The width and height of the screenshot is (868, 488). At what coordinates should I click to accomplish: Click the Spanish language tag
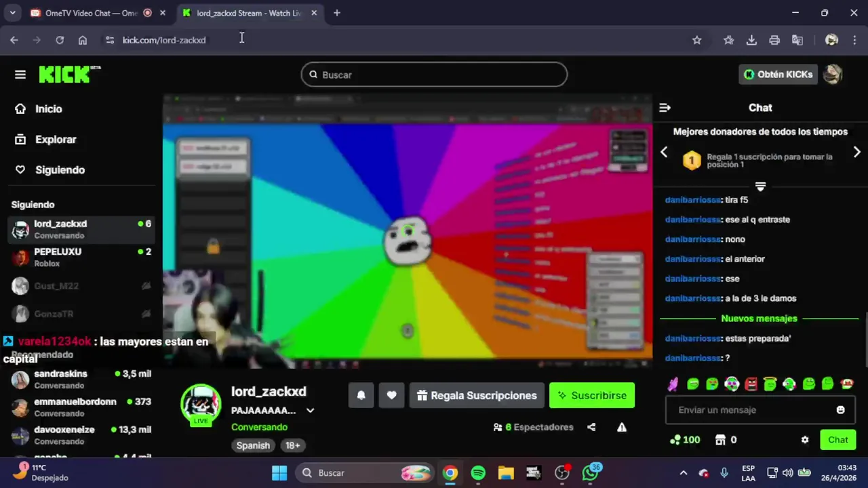(253, 445)
